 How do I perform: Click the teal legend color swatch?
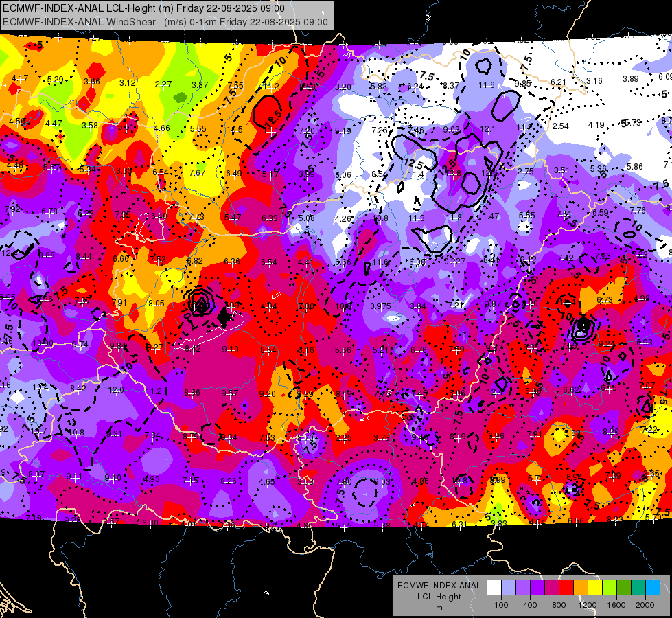coord(638,587)
